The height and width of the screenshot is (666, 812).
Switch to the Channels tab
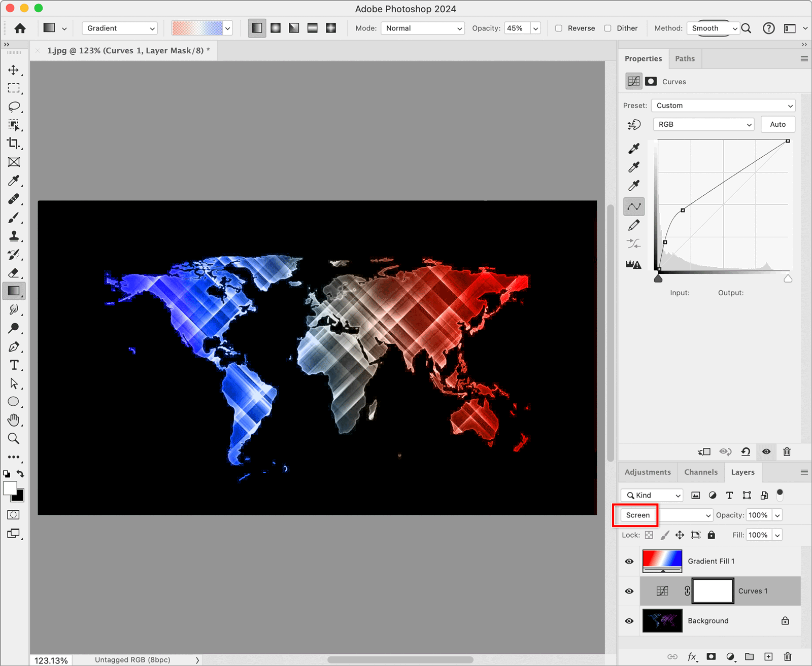coord(701,472)
